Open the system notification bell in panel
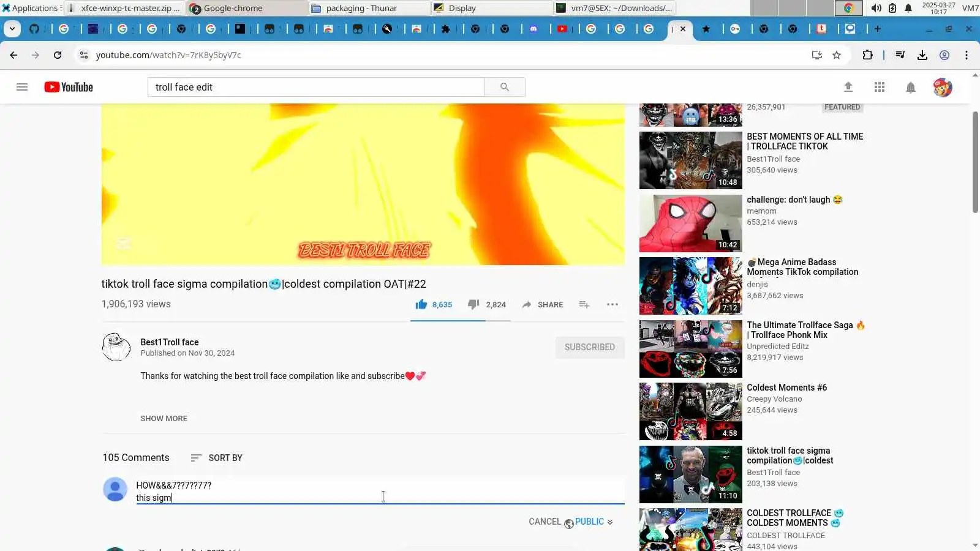The image size is (980, 551). pyautogui.click(x=908, y=8)
